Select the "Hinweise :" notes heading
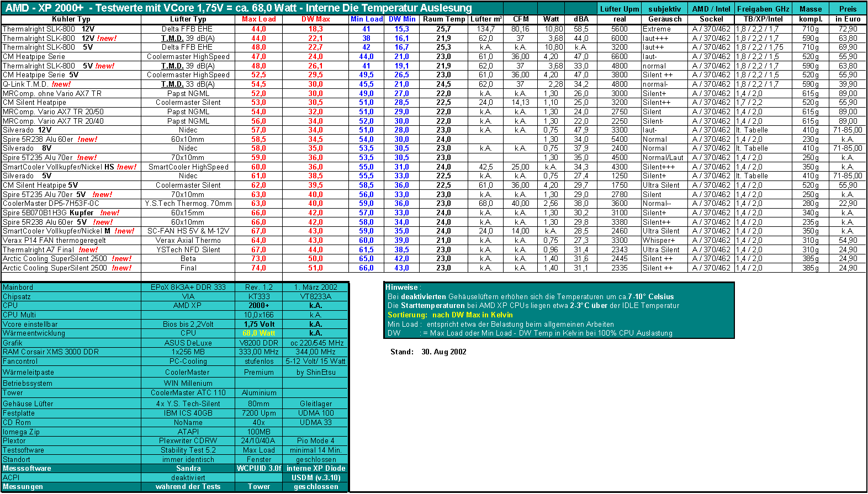Screen dimensions: 868x494 pos(403,287)
